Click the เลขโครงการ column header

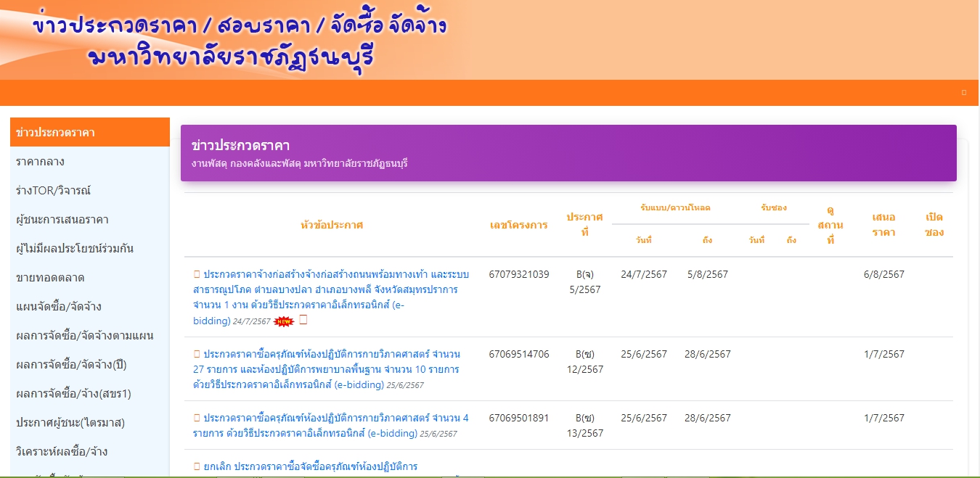point(519,225)
